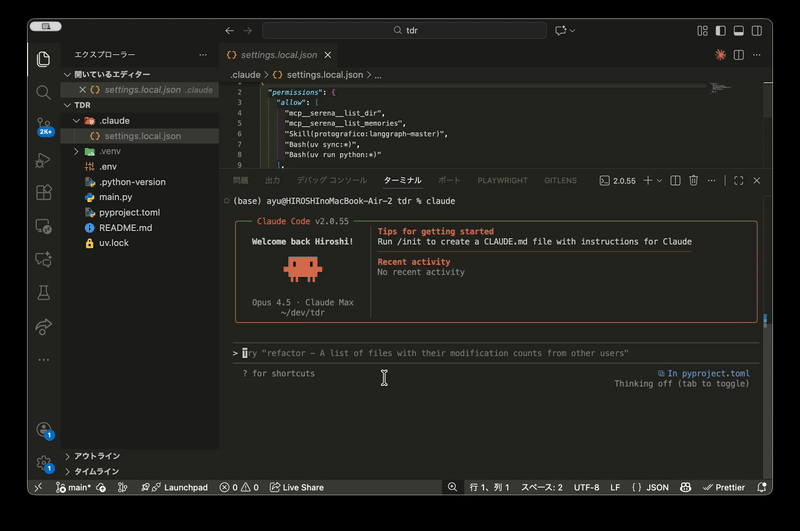Expand the Outline section
This screenshot has width=800, height=531.
click(x=67, y=456)
